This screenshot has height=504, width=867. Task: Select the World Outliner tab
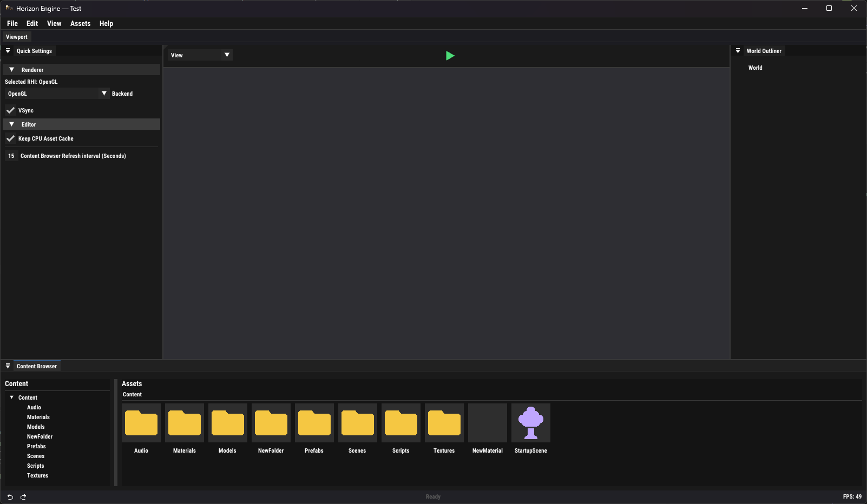point(764,51)
